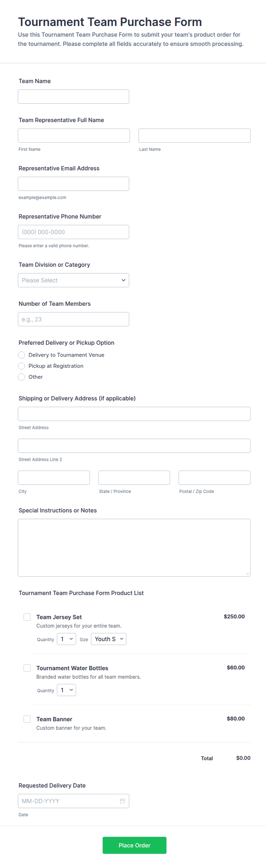Click the Representative Phone Number field
This screenshot has width=266, height=868.
[x=74, y=232]
